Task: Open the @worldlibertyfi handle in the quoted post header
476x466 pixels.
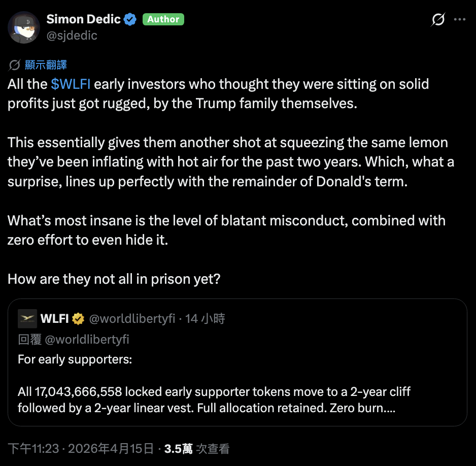Action: point(132,319)
